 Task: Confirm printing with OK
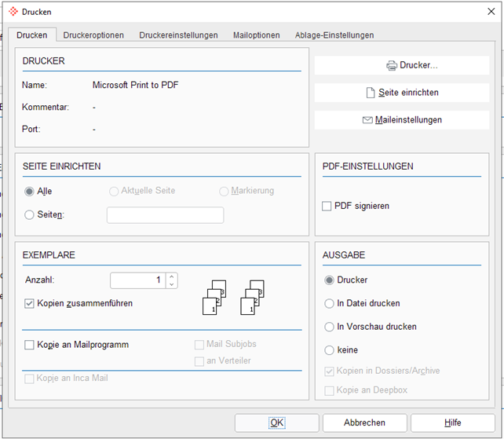pyautogui.click(x=277, y=423)
